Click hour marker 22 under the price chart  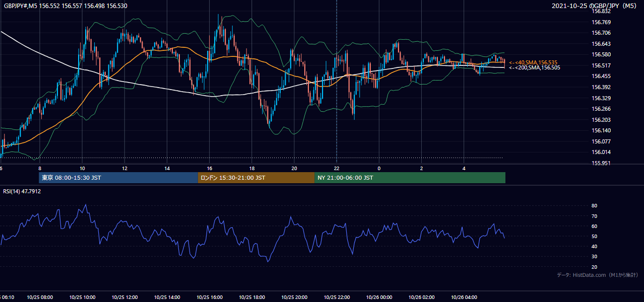click(336, 168)
